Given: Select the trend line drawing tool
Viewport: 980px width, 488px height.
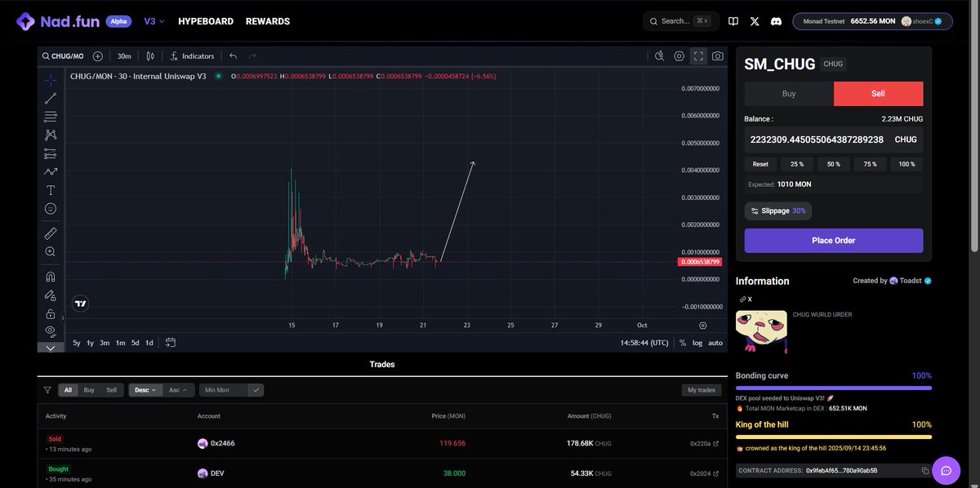Looking at the screenshot, I should click(x=51, y=98).
